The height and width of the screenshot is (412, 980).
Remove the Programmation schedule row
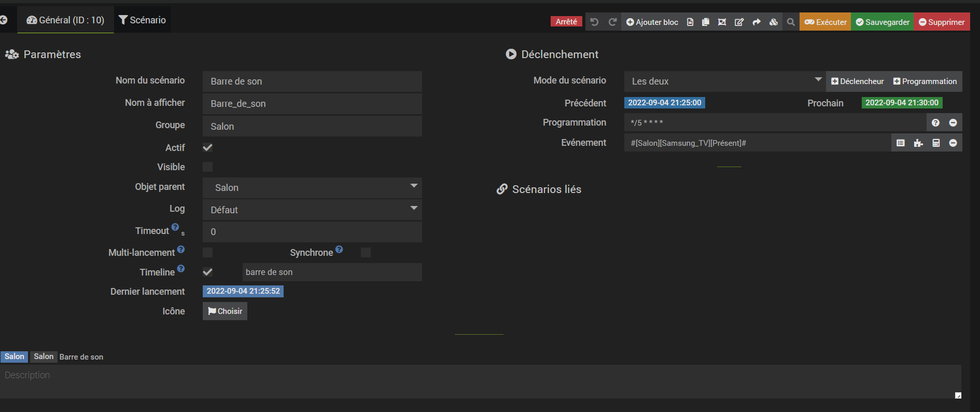(x=953, y=122)
